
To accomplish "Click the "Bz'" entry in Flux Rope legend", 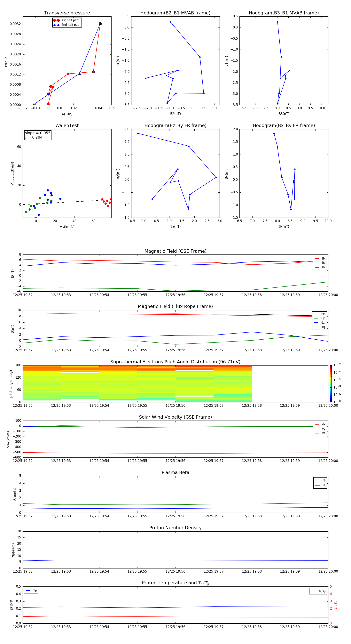I will pyautogui.click(x=320, y=323).
